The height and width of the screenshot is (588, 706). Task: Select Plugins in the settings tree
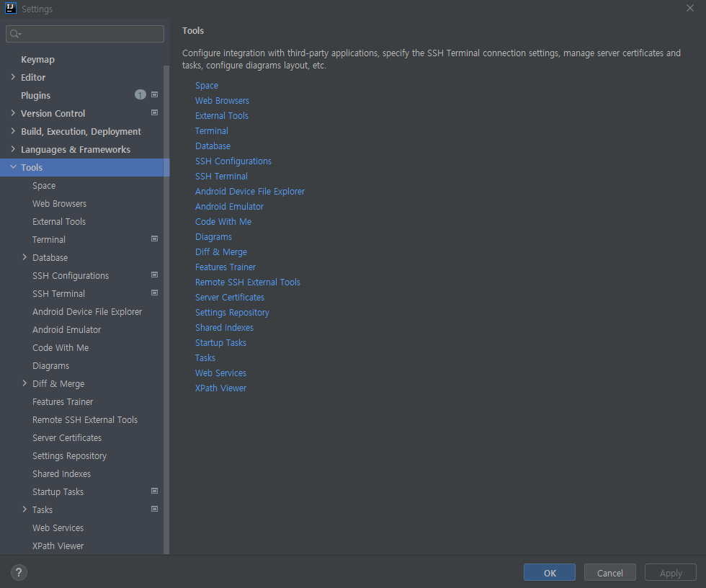click(35, 95)
